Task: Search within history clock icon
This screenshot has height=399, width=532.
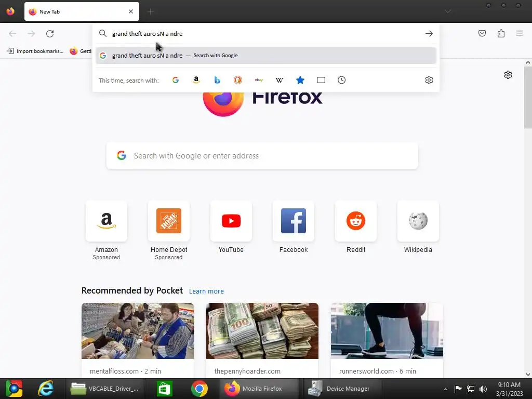Action: click(x=342, y=80)
